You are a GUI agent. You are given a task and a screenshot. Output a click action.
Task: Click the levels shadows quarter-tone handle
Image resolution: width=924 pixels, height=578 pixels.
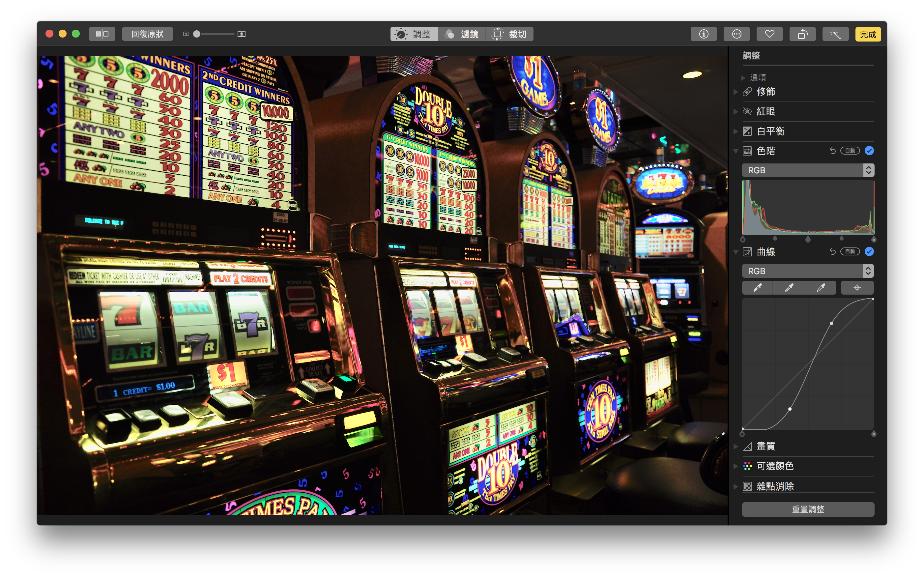775,238
